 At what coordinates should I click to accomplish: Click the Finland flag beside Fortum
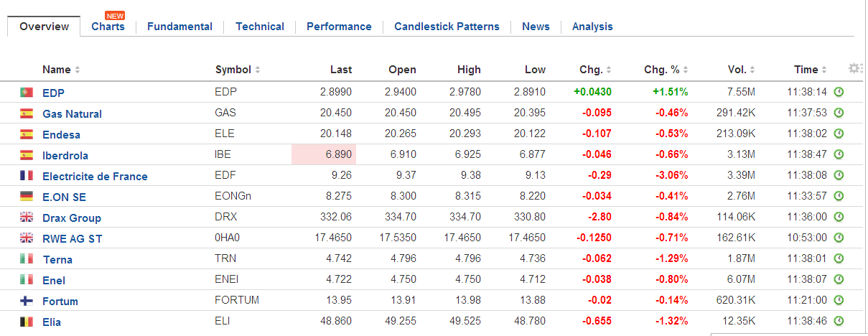click(27, 301)
